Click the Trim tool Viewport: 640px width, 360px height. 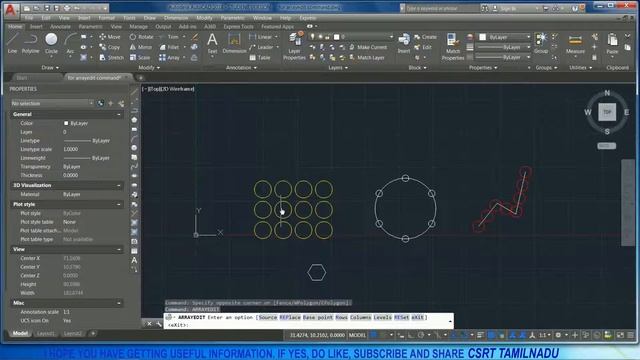point(169,37)
